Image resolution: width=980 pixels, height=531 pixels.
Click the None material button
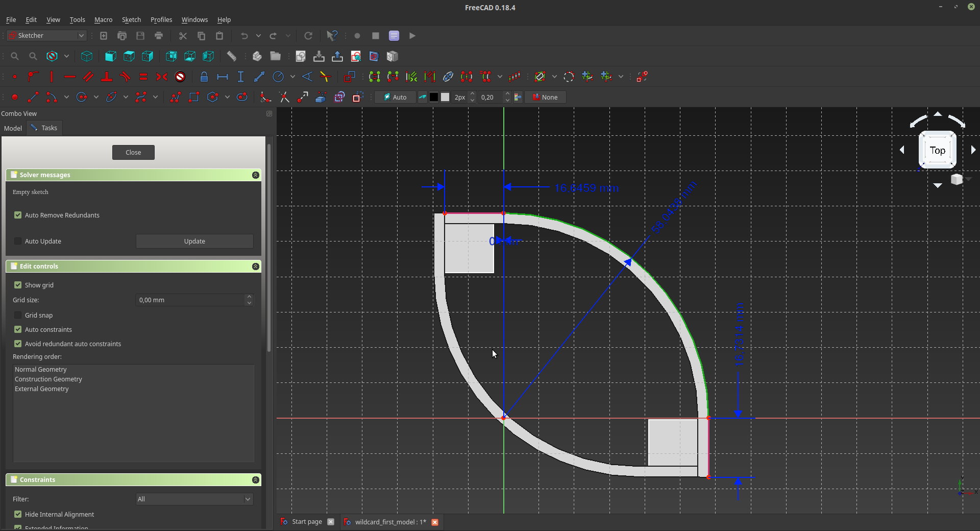[x=545, y=97]
